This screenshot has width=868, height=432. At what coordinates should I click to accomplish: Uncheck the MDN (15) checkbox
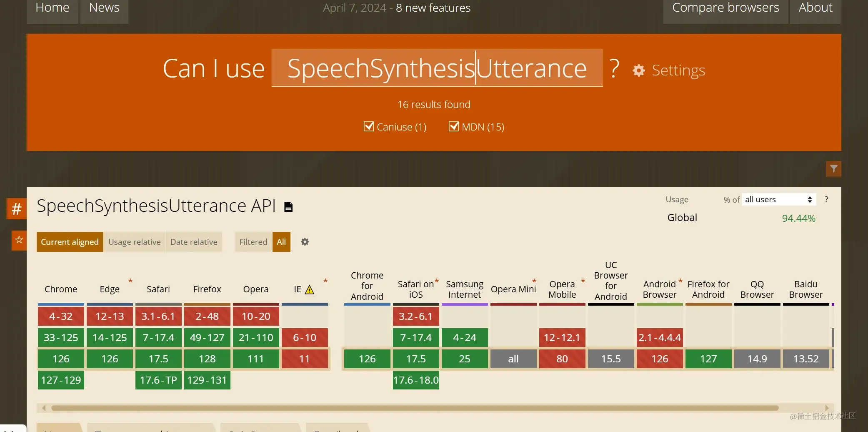453,126
